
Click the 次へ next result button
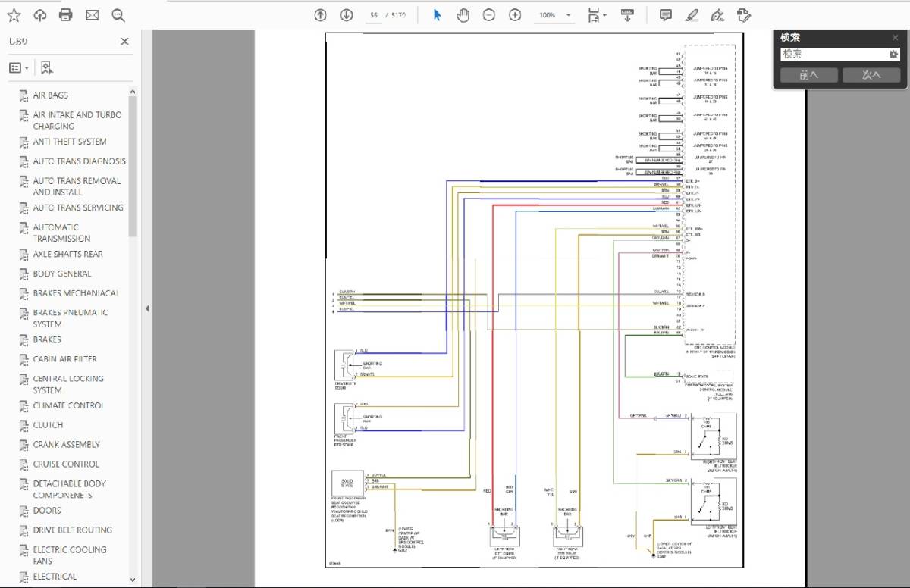tap(871, 75)
